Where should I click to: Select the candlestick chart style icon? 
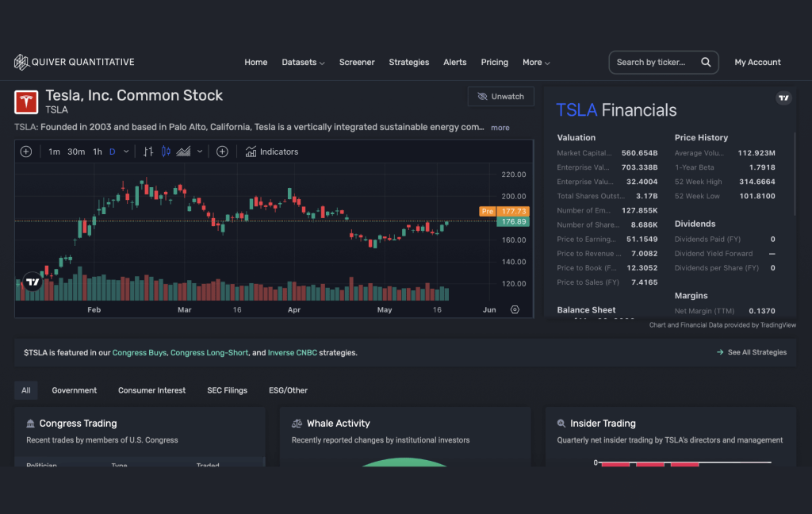pos(166,152)
